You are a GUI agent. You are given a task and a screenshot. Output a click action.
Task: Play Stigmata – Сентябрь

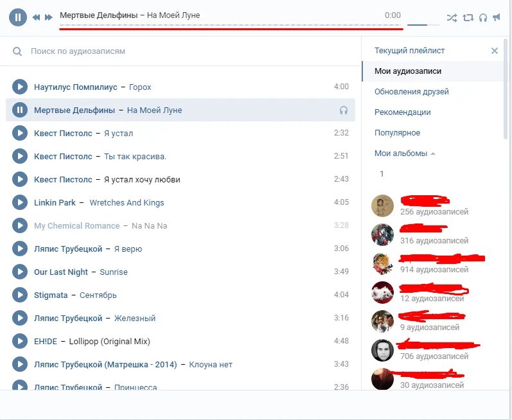pos(20,295)
